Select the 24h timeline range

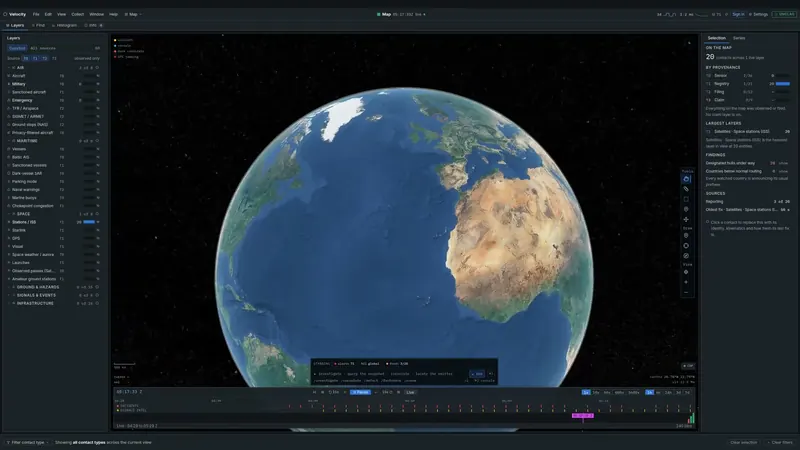(x=668, y=392)
